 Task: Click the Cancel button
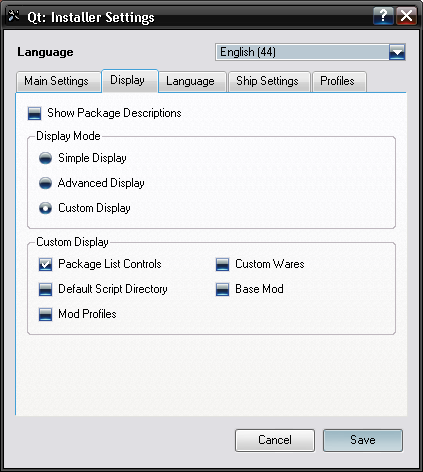click(x=275, y=440)
